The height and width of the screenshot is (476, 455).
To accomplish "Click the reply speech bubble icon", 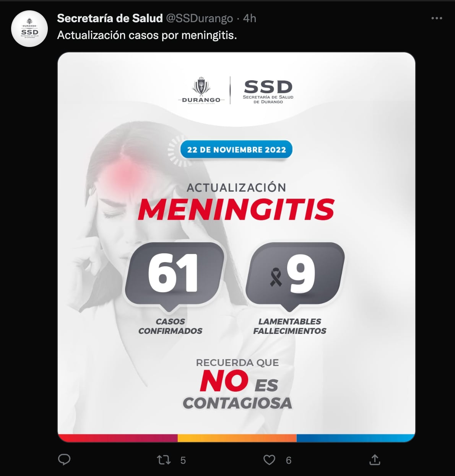I will [65, 460].
